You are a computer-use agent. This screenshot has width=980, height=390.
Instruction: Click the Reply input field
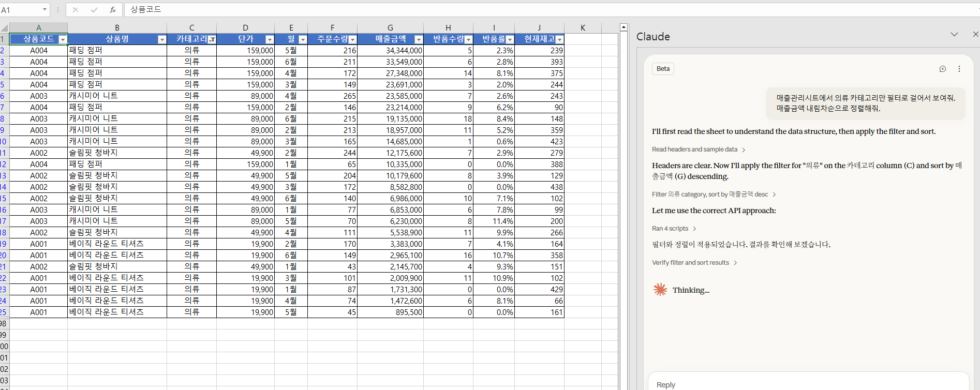tap(807, 384)
